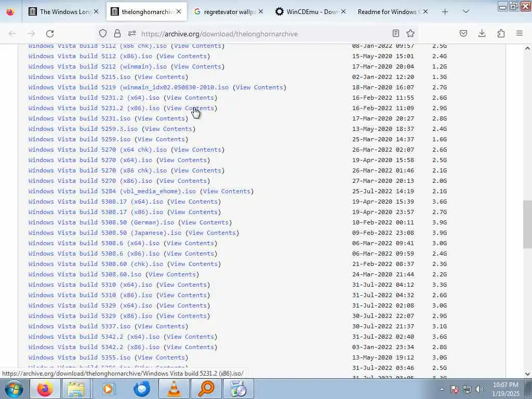
Task: Open Windows Vista build 5308.60 (chk).iso
Action: point(96,264)
